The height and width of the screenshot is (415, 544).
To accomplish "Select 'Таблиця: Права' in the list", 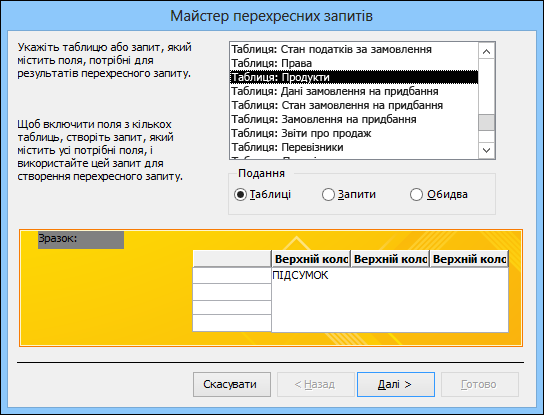I will [x=354, y=63].
